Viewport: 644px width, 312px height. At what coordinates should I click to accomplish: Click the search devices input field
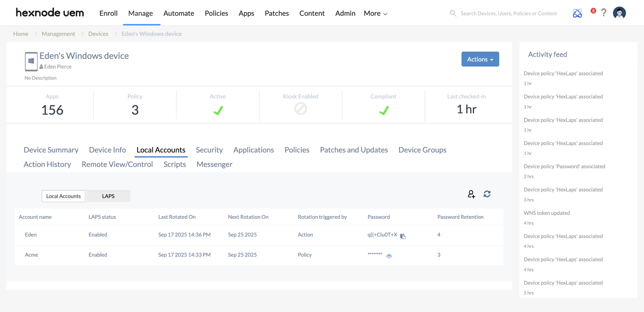point(509,13)
